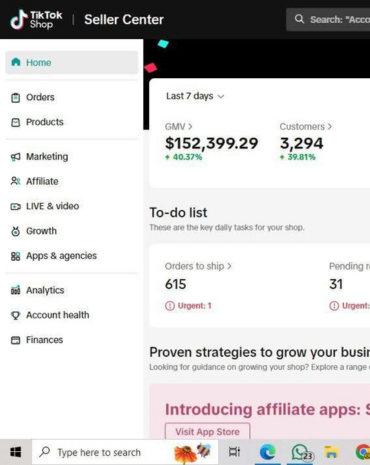Viewport: 370px width, 465px height.
Task: Open the Windows Start menu
Action: coord(16,452)
